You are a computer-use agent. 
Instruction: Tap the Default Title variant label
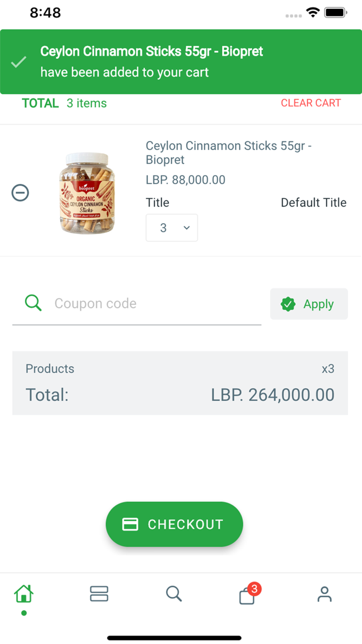pyautogui.click(x=313, y=202)
